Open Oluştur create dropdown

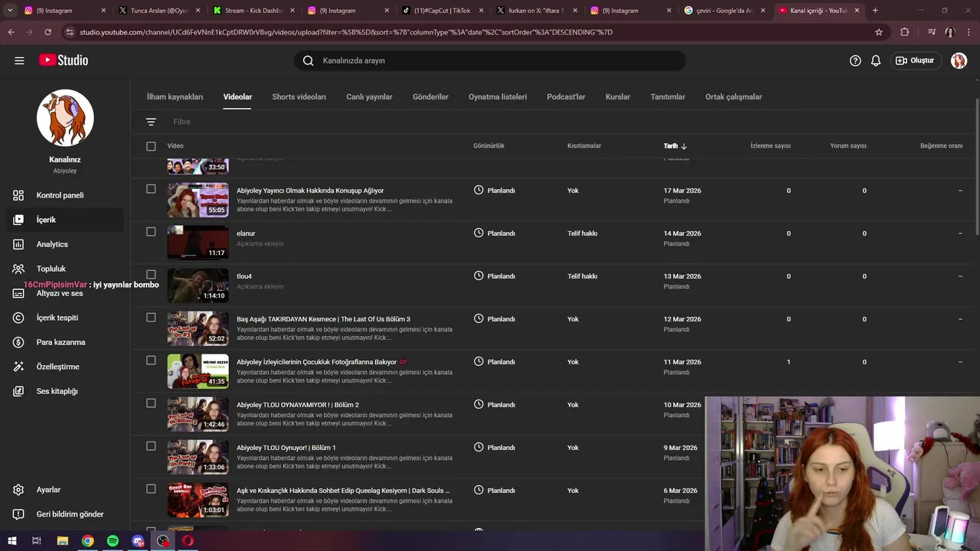[915, 60]
